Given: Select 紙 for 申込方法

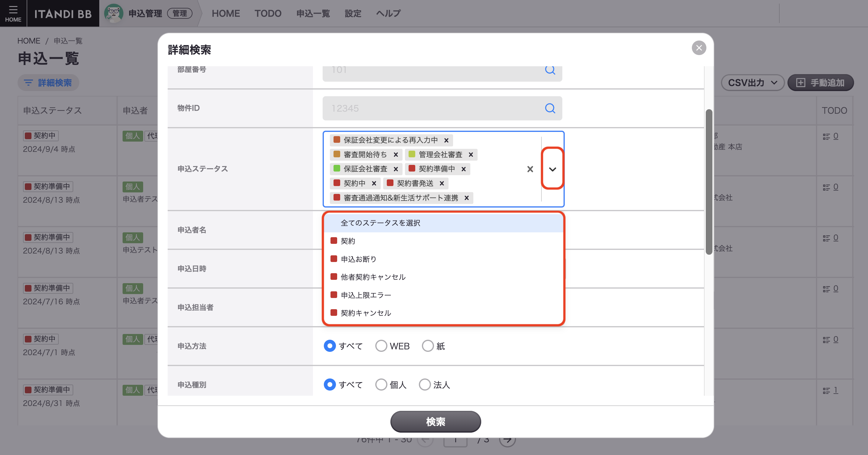Looking at the screenshot, I should [x=428, y=346].
